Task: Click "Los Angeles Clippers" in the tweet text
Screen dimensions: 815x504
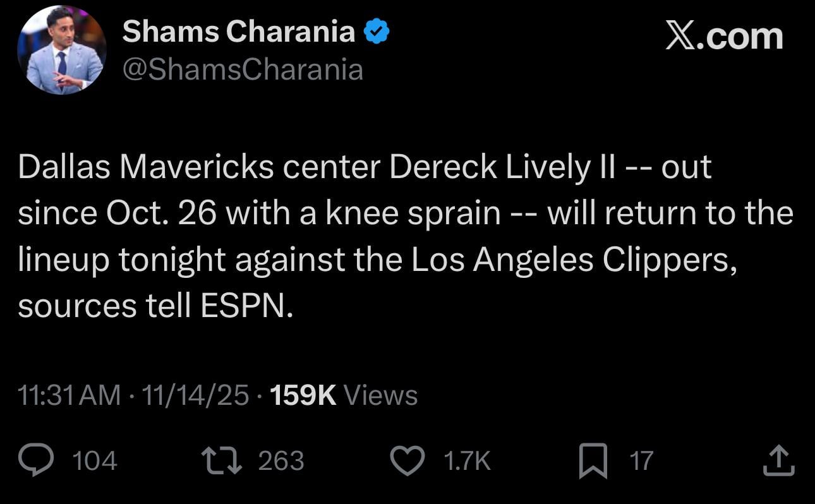Action: click(x=573, y=260)
